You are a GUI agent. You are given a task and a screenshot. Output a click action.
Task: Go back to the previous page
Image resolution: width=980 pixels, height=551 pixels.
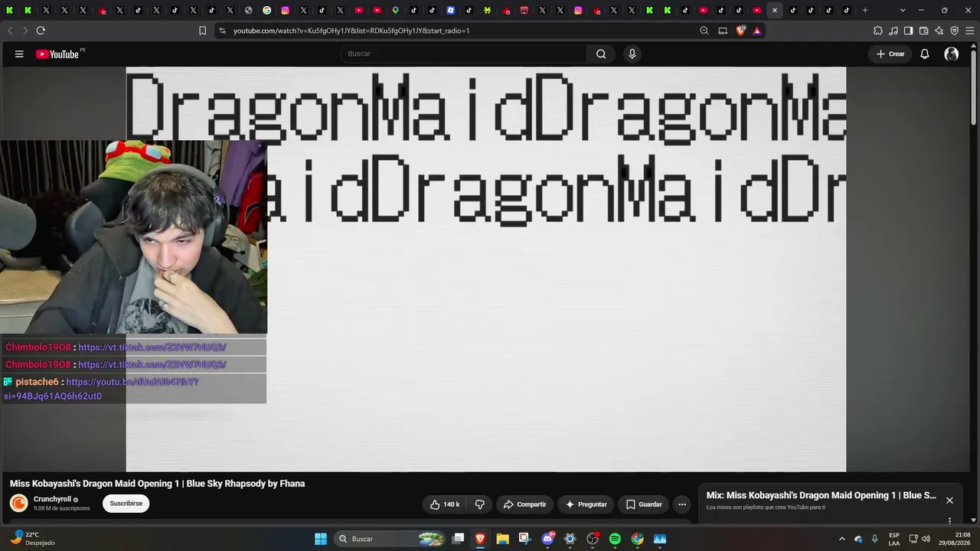[x=10, y=31]
